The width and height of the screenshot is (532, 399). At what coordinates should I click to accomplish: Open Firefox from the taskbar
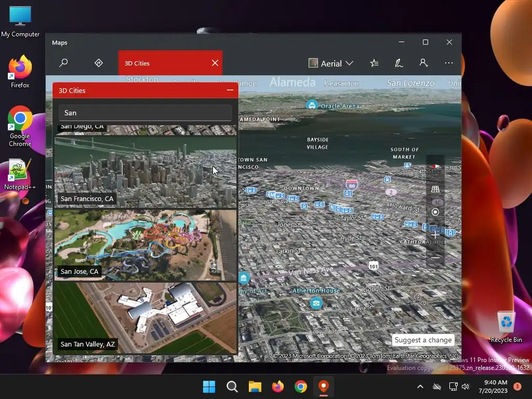[278, 387]
